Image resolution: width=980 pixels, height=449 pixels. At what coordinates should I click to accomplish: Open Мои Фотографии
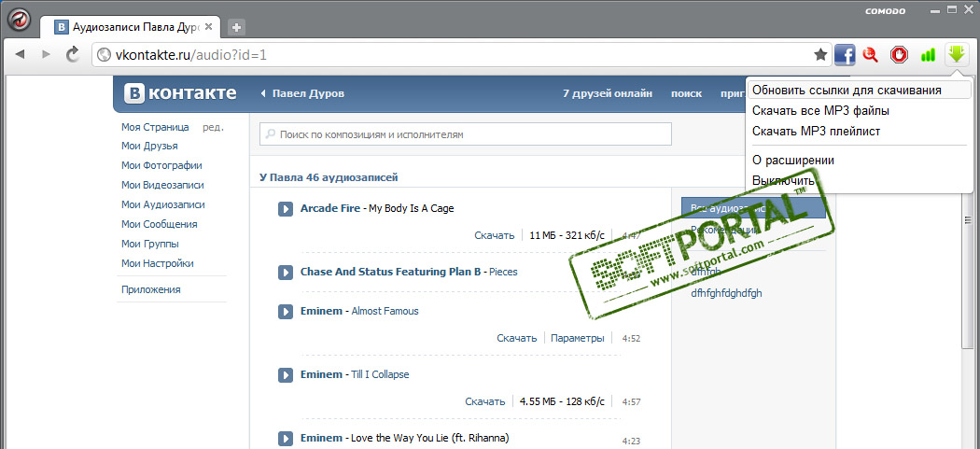161,166
